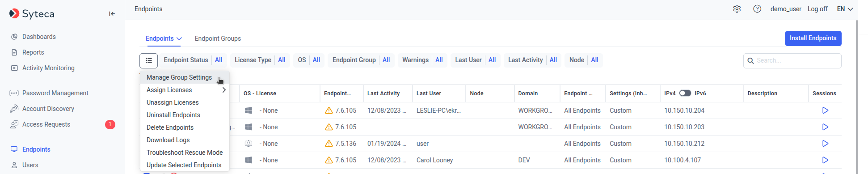This screenshot has width=868, height=174.
Task: Sort by the Description column header
Action: 762,93
